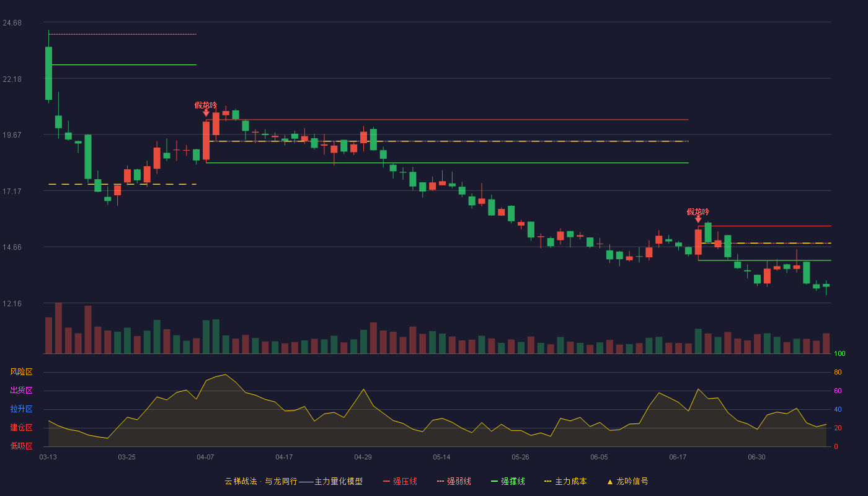Click the 06-30 date label
This screenshot has width=868, height=496.
point(756,457)
